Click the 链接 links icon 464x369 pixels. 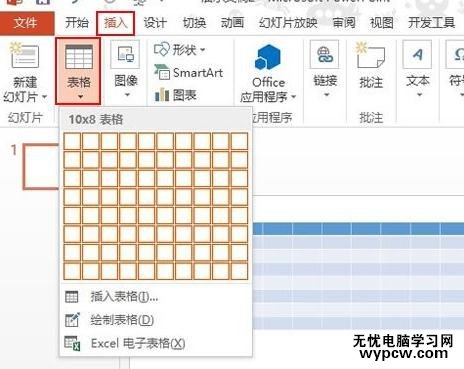(324, 54)
